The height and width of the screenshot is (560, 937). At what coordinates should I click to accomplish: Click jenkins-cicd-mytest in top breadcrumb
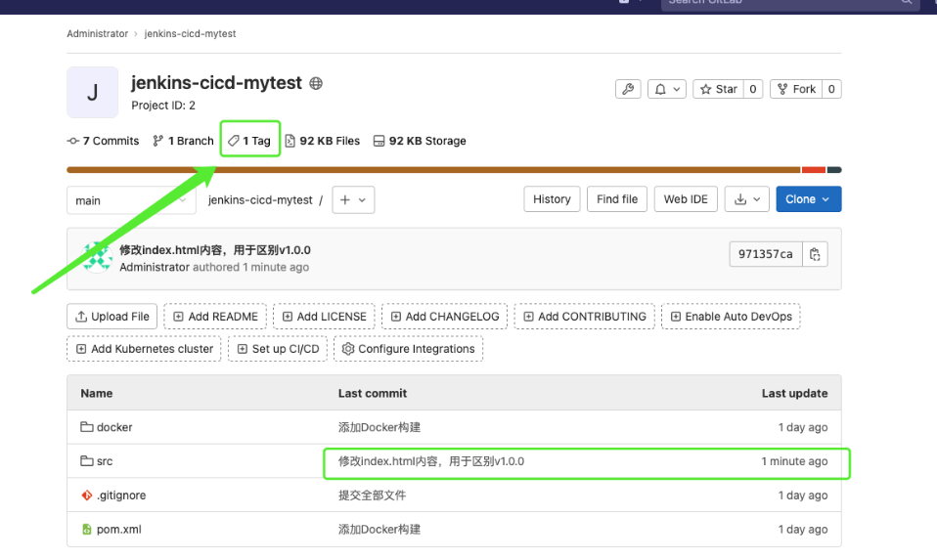click(190, 34)
